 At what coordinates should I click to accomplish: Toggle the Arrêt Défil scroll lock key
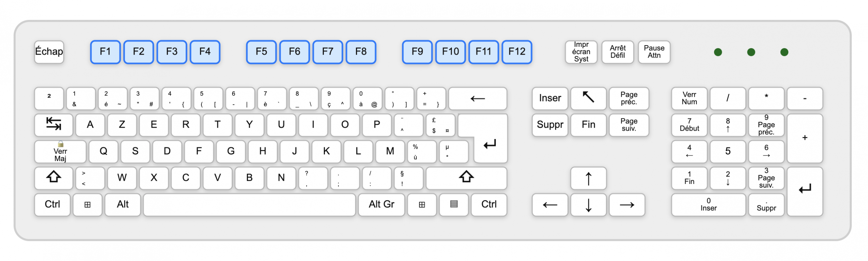coord(618,52)
